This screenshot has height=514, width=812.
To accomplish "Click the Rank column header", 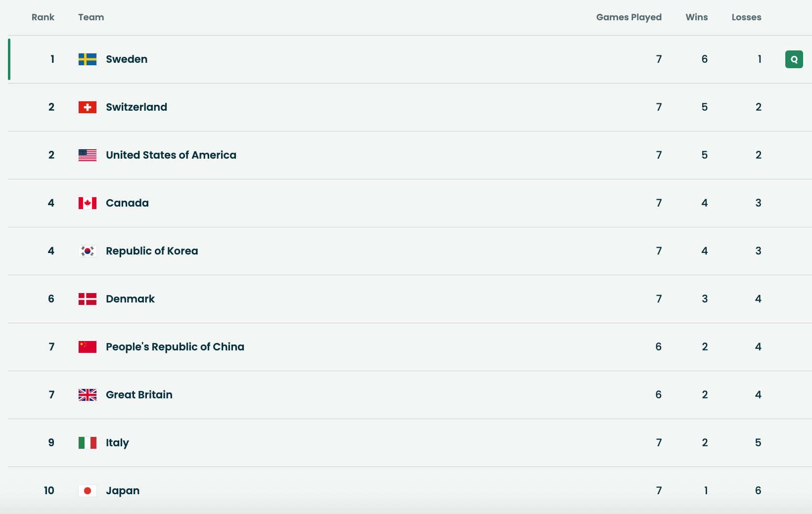I will tap(43, 17).
